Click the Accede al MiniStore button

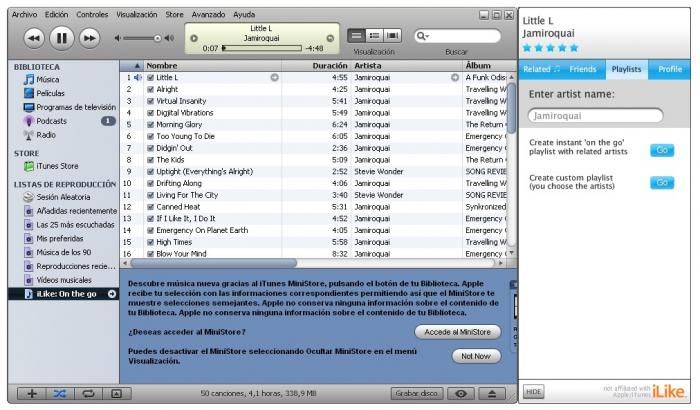click(458, 332)
